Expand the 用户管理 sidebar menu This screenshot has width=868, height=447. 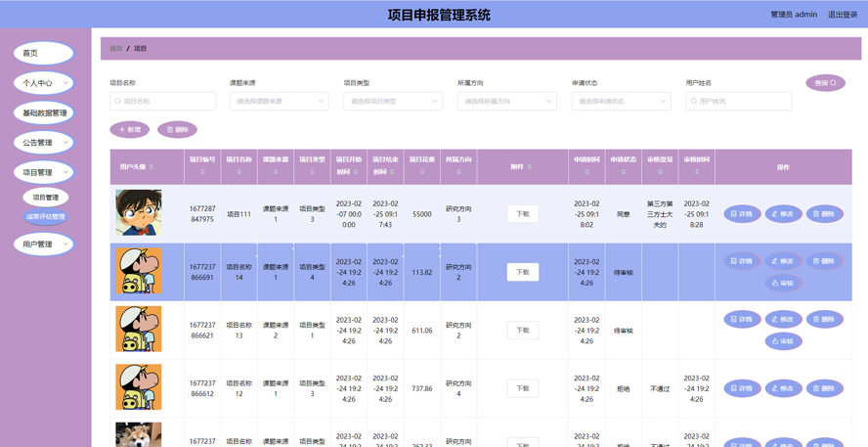[x=44, y=244]
